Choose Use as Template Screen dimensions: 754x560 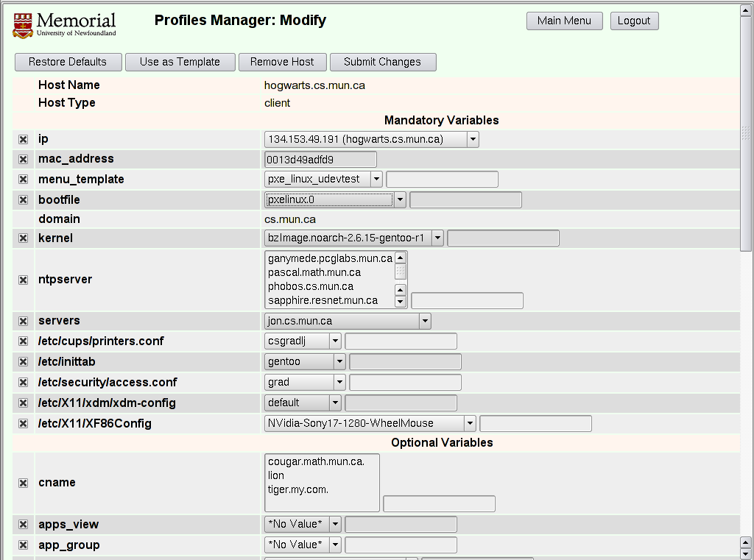180,62
